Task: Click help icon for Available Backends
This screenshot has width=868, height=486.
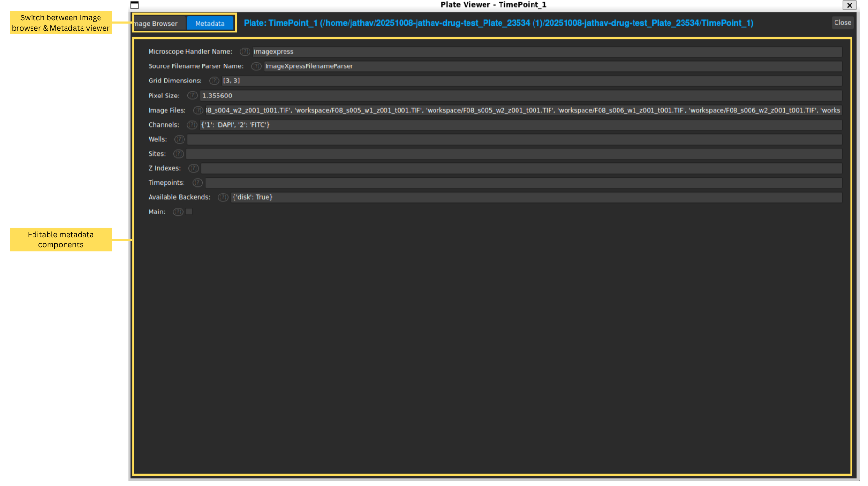Action: pyautogui.click(x=223, y=197)
